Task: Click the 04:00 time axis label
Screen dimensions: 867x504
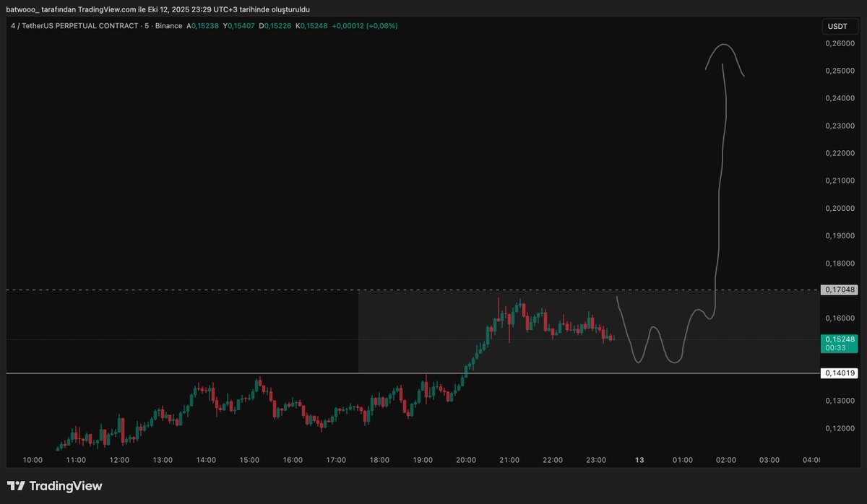Action: pos(811,460)
